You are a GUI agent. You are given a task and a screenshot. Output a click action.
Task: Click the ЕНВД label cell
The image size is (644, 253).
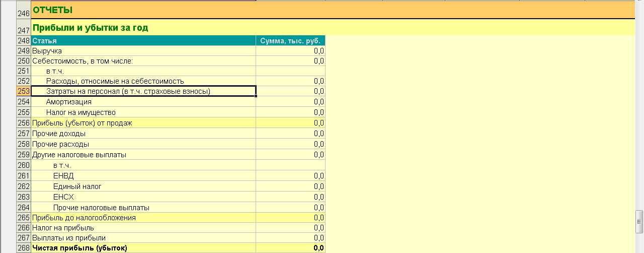[x=143, y=175]
